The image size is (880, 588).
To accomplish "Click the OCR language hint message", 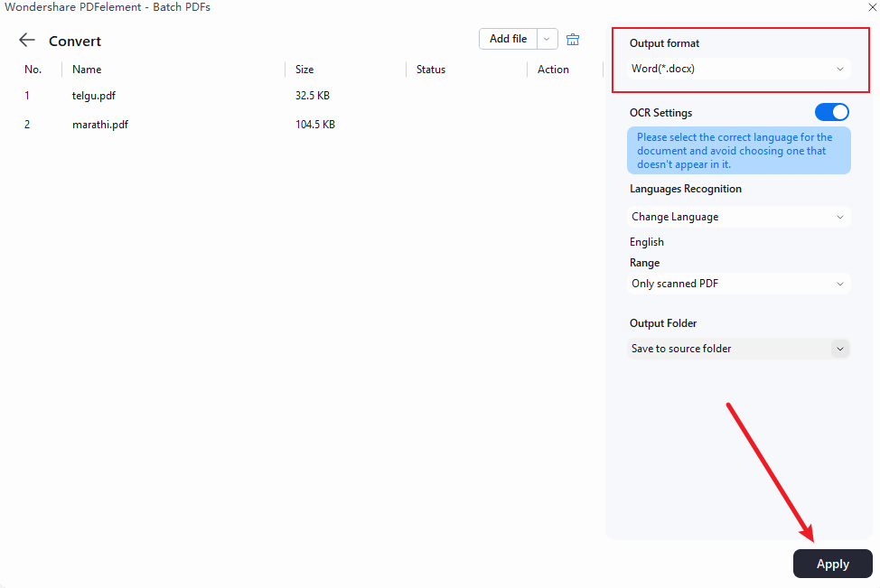I will [x=738, y=150].
